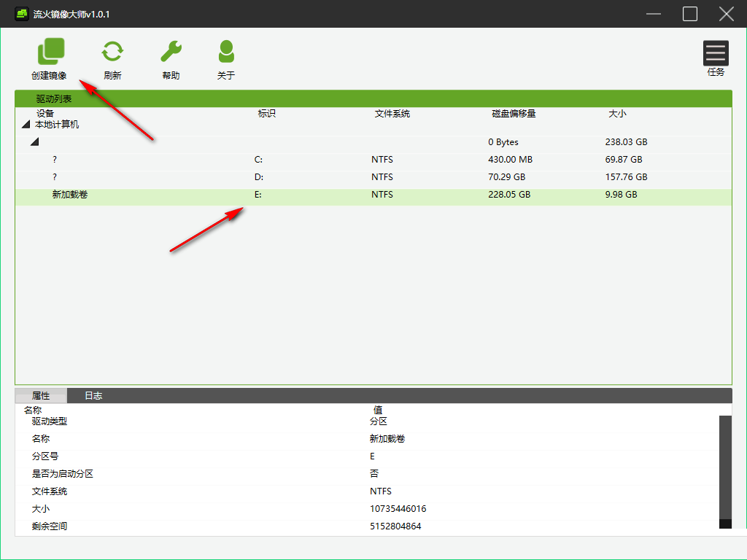747x560 pixels.
Task: Select the D: partition row
Action: 373,177
